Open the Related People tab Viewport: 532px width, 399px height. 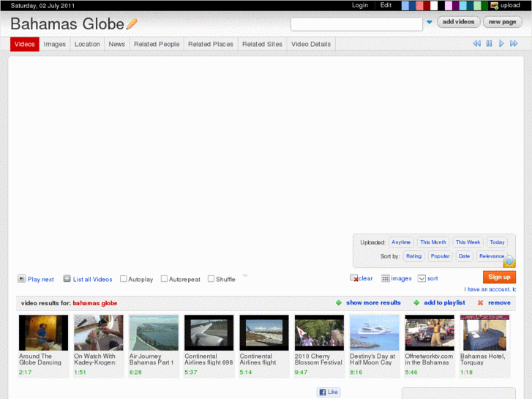coord(157,44)
